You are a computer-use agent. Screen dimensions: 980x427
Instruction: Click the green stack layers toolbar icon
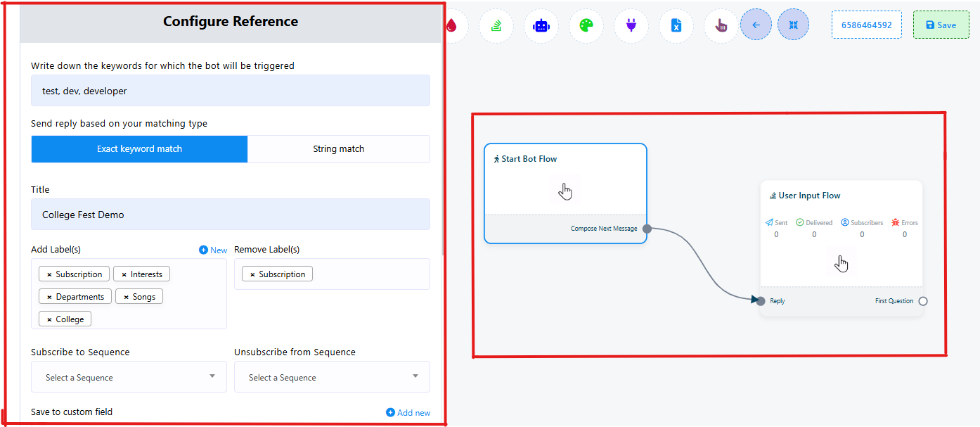tap(496, 25)
